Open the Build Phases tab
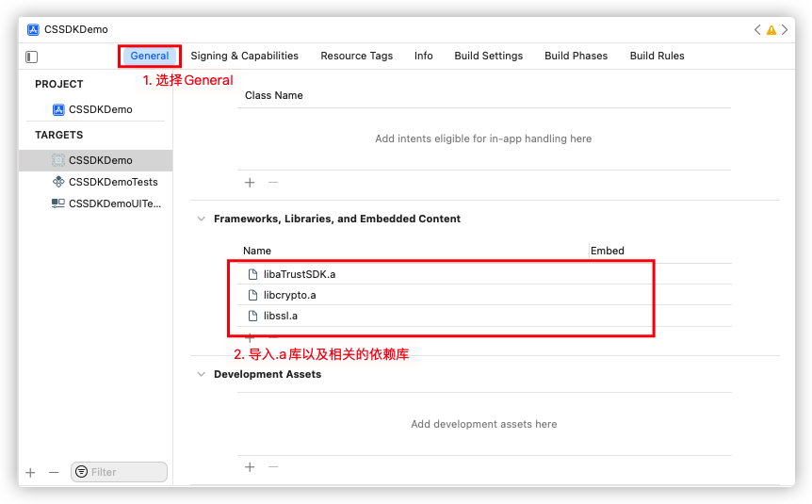 (576, 56)
